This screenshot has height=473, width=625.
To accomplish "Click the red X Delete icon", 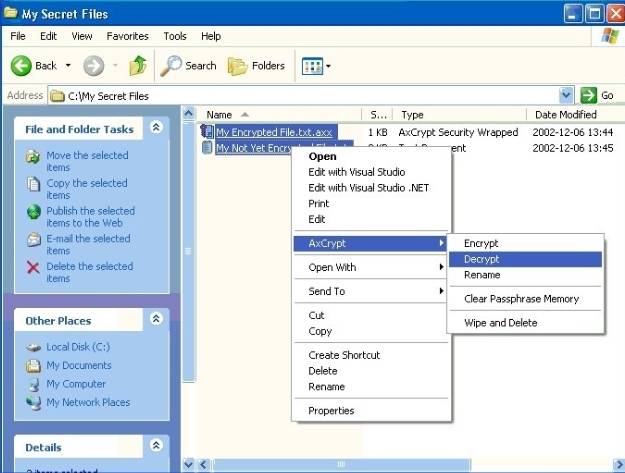I will coord(33,267).
